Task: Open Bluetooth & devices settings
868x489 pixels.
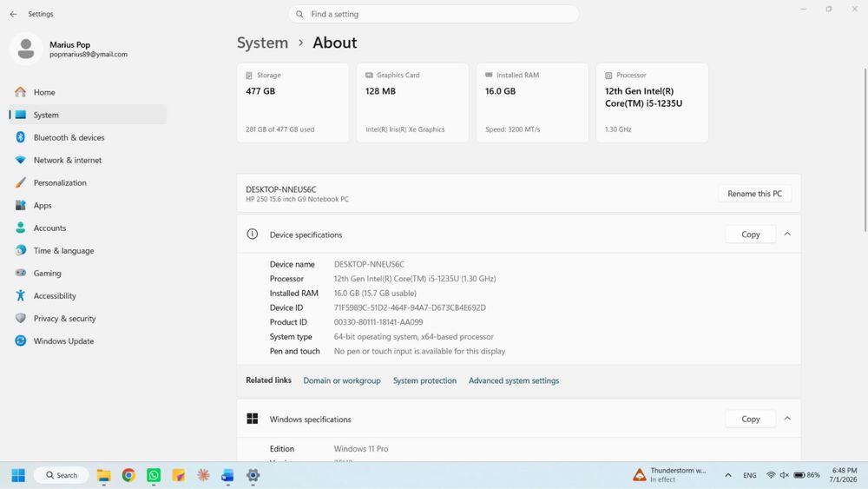Action: click(x=88, y=137)
